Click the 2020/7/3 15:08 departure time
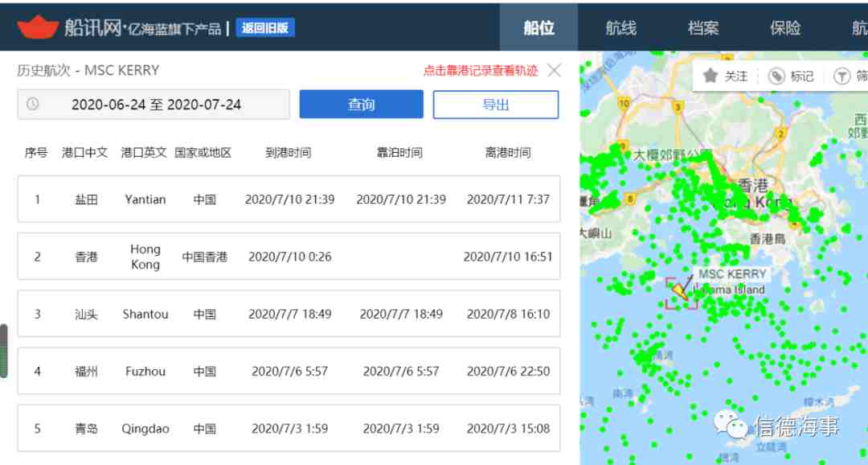Image resolution: width=868 pixels, height=465 pixels. (508, 429)
